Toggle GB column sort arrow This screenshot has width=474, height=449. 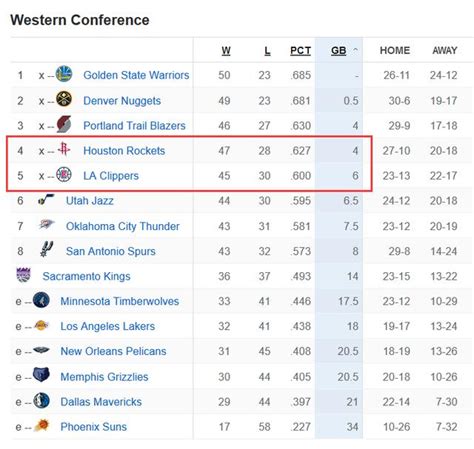[355, 50]
